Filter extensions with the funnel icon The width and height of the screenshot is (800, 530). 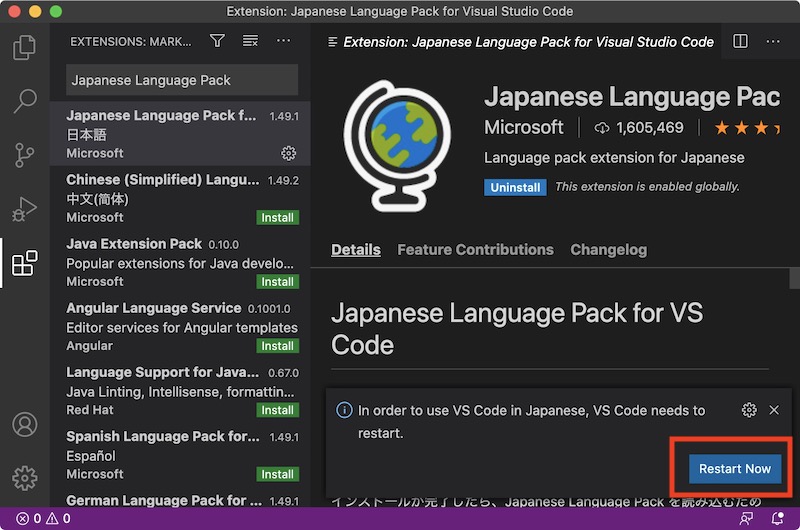pos(217,41)
